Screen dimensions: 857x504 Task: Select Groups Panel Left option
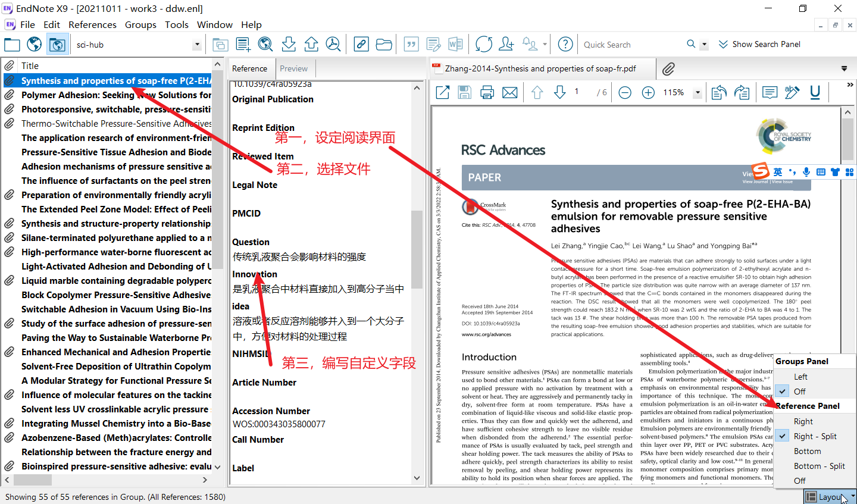800,377
